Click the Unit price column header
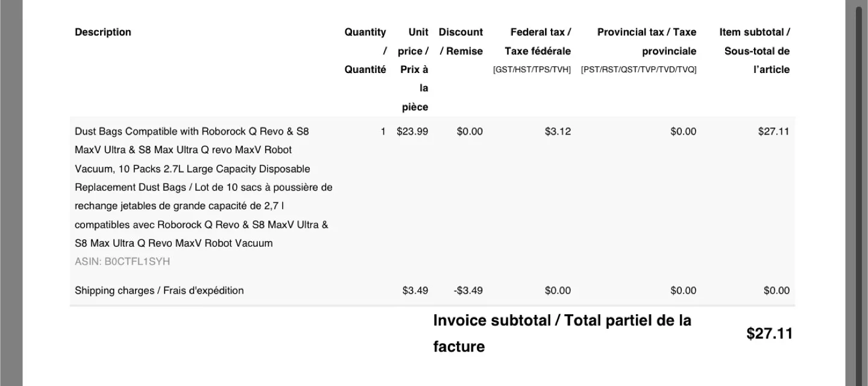868x386 pixels. (414, 69)
